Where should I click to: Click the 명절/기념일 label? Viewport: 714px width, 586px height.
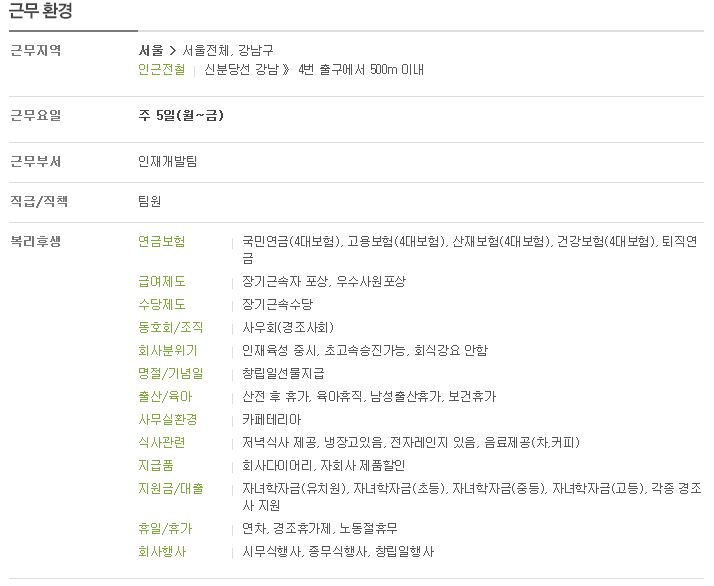pos(171,373)
